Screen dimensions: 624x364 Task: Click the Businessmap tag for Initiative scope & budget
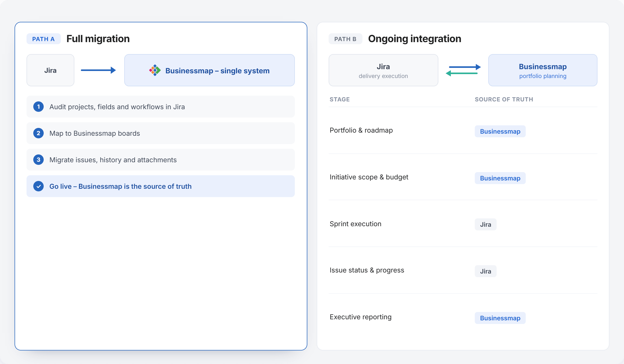click(500, 178)
